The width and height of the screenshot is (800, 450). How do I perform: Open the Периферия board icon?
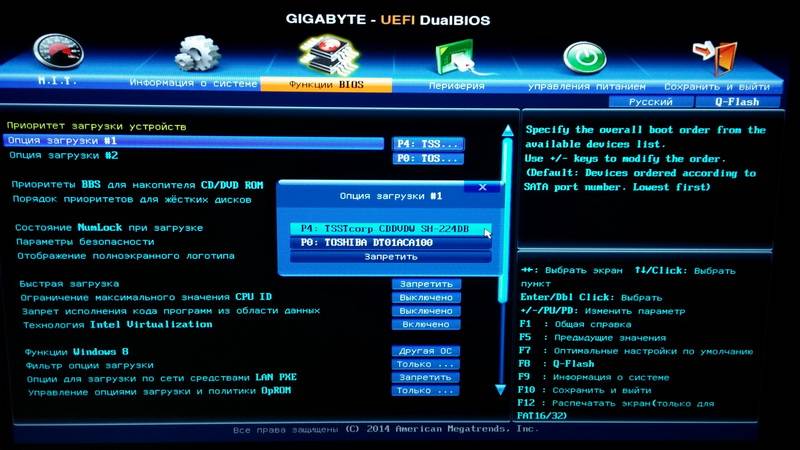coord(456,57)
